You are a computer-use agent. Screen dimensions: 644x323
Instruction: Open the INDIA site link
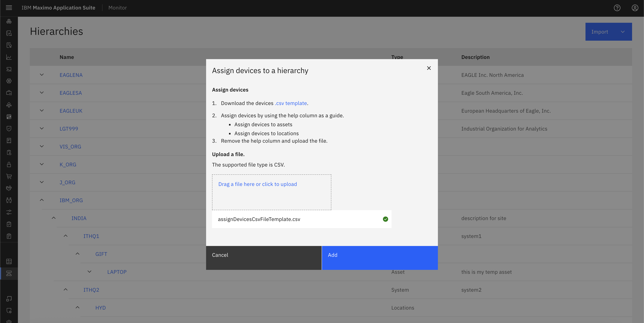pyautogui.click(x=79, y=218)
